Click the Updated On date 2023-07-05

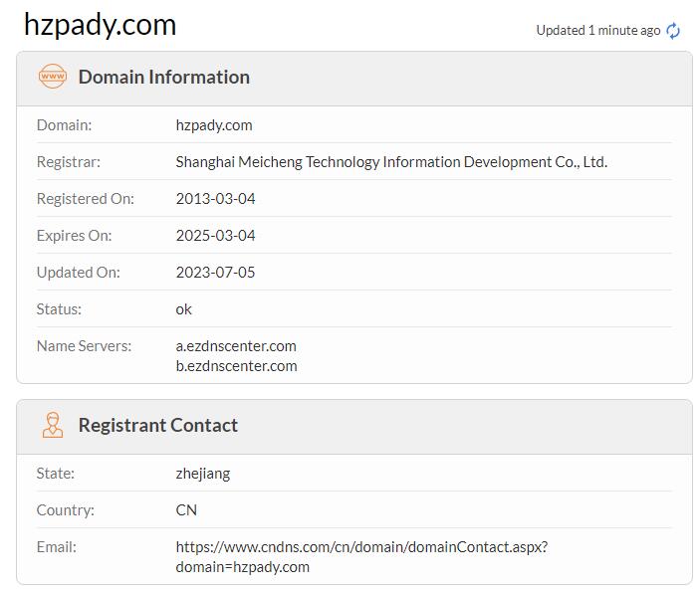(215, 273)
